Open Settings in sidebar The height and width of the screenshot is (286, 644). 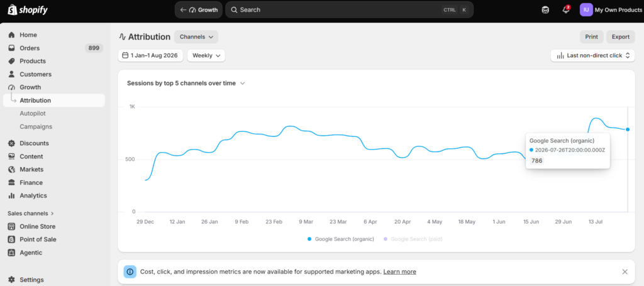[54, 280]
